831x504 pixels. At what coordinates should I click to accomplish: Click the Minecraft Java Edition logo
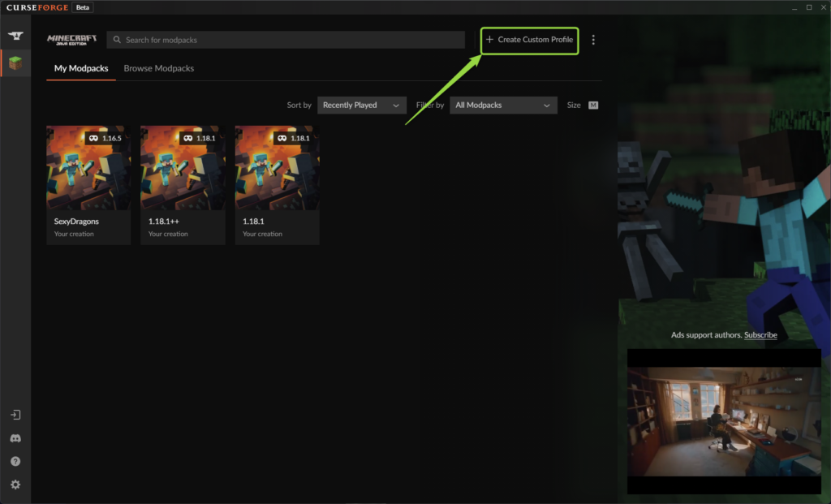point(71,40)
